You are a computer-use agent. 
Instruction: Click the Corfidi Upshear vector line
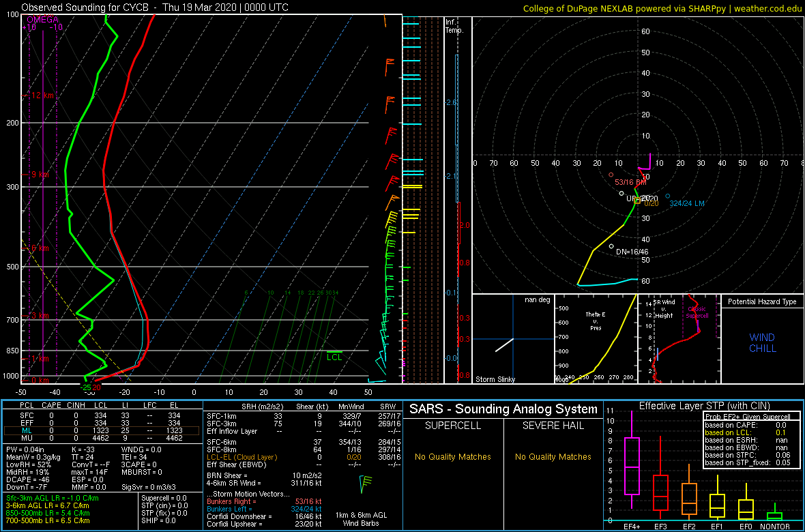264,524
